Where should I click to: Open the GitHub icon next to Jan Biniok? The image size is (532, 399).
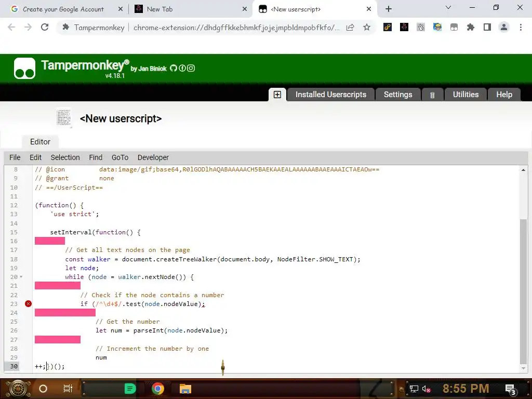174,68
